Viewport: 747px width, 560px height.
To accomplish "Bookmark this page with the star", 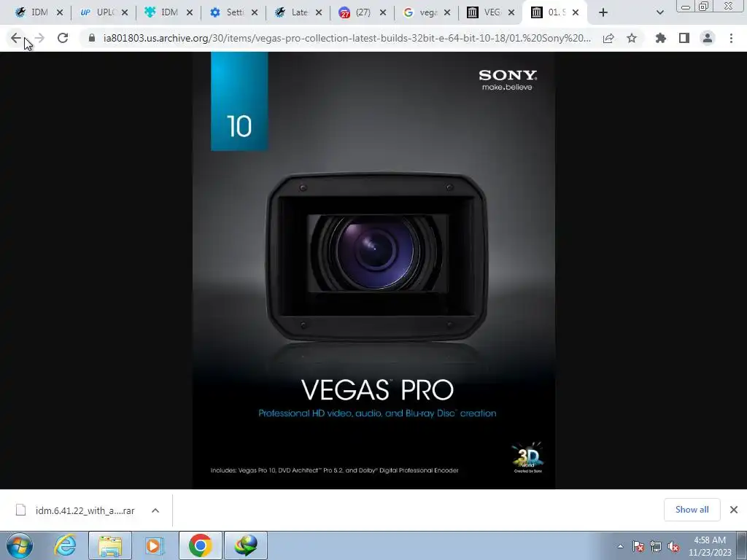I will (632, 38).
